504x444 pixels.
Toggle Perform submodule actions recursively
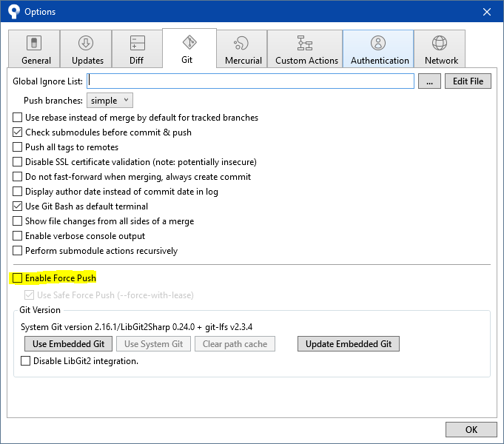17,250
